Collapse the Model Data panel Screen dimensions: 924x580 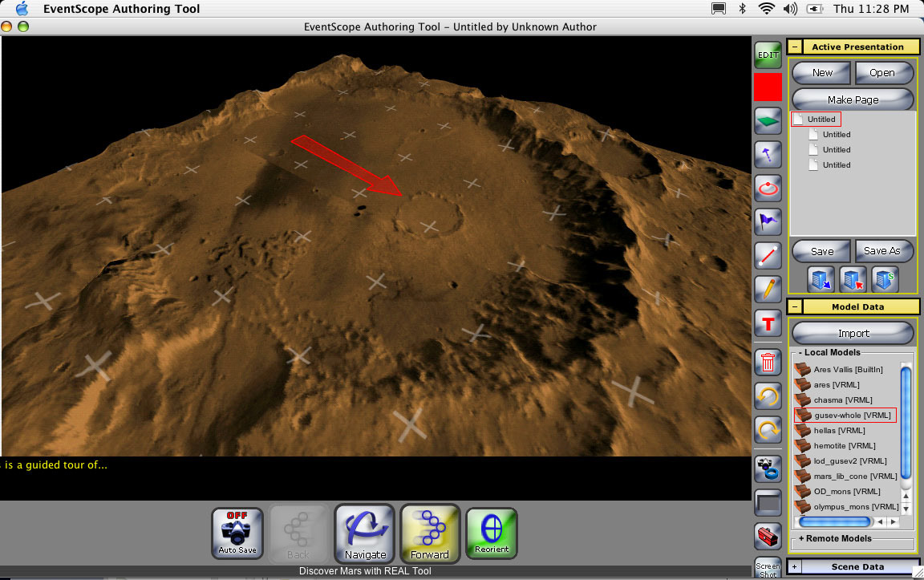795,306
